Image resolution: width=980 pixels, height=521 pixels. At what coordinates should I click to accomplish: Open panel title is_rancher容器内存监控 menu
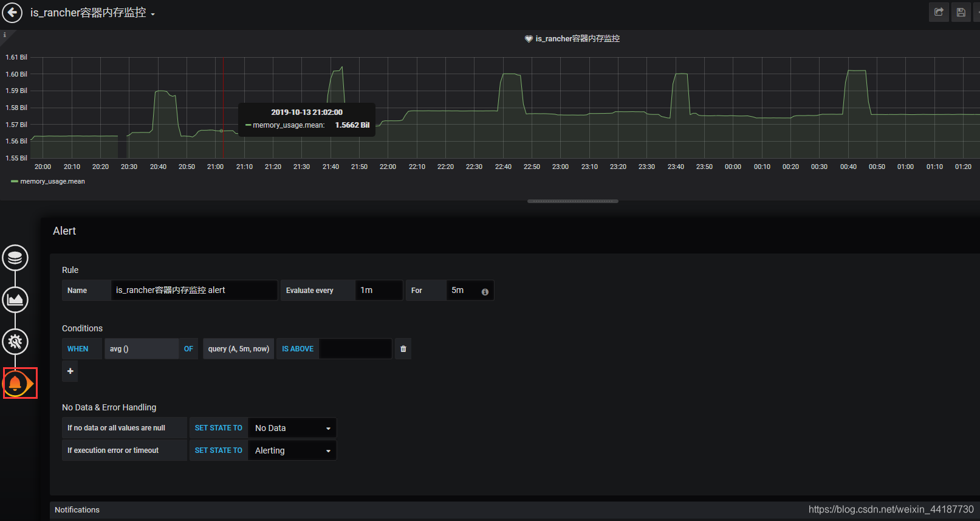pos(577,38)
